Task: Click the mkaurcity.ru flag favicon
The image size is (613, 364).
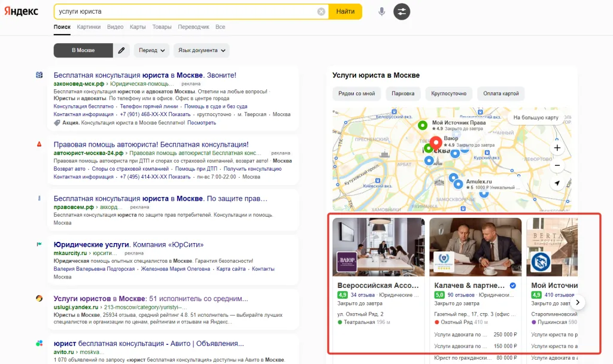Action: [x=39, y=244]
